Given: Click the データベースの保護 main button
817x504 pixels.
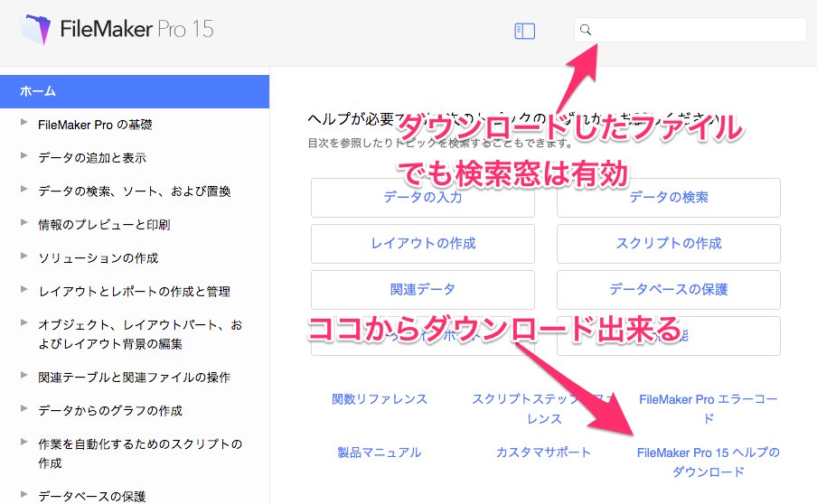Looking at the screenshot, I should [669, 290].
